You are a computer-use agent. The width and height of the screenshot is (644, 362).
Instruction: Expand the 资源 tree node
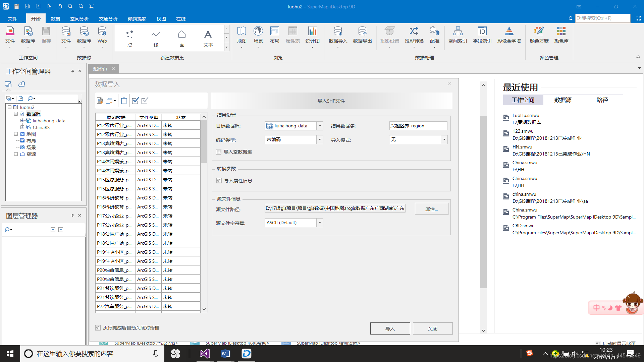click(x=16, y=154)
